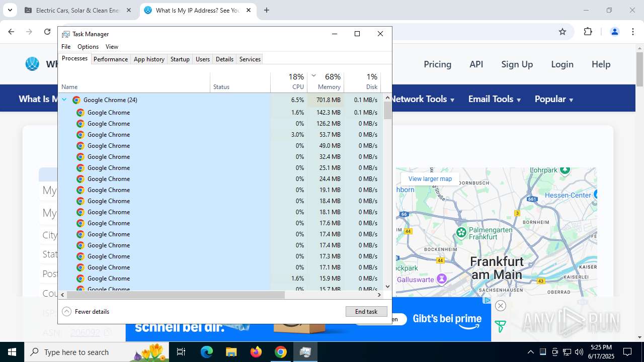Open the Startup tab
This screenshot has height=362, width=644.
pyautogui.click(x=180, y=59)
